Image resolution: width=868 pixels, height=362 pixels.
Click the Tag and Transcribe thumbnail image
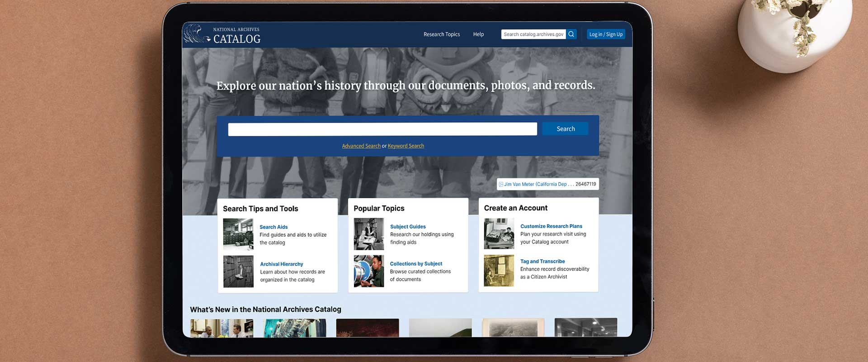point(499,271)
